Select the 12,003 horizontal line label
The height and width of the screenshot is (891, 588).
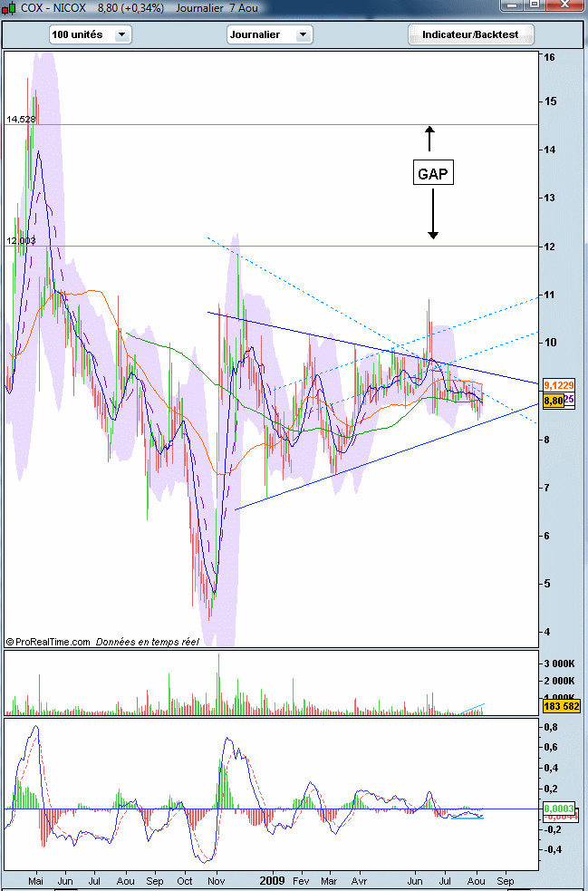[21, 241]
